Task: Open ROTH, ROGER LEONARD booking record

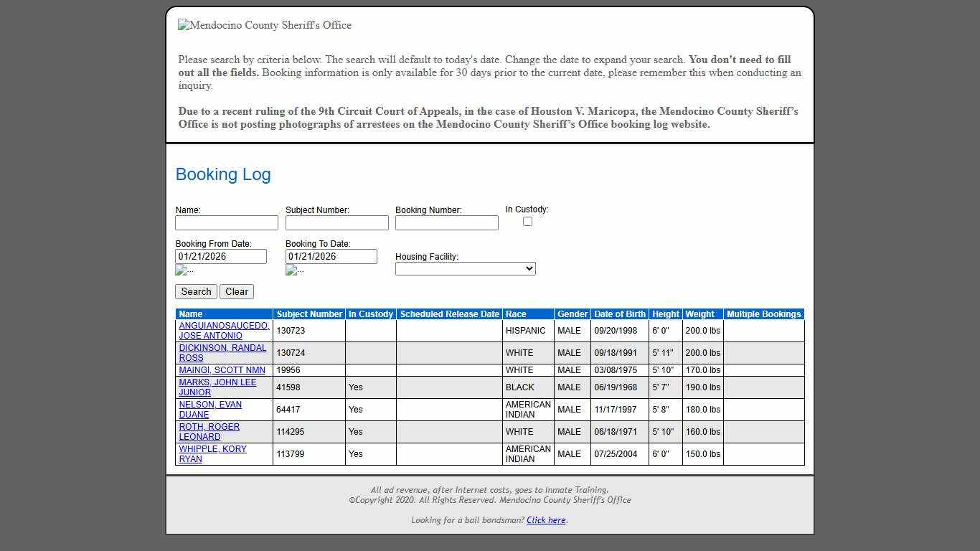Action: coord(208,431)
